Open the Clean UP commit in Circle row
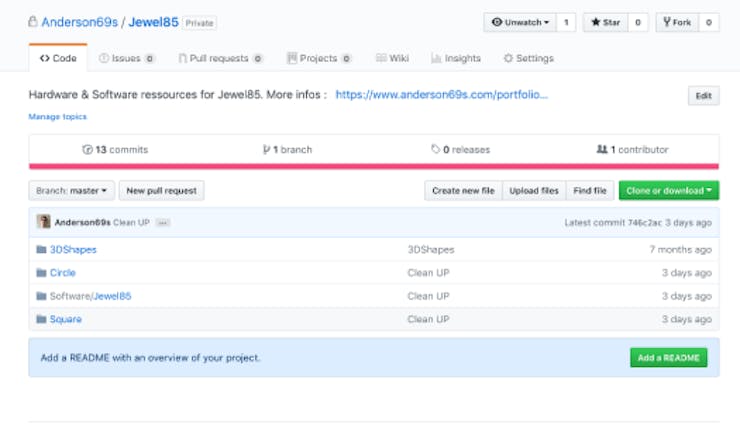Image resolution: width=740 pixels, height=438 pixels. click(429, 273)
